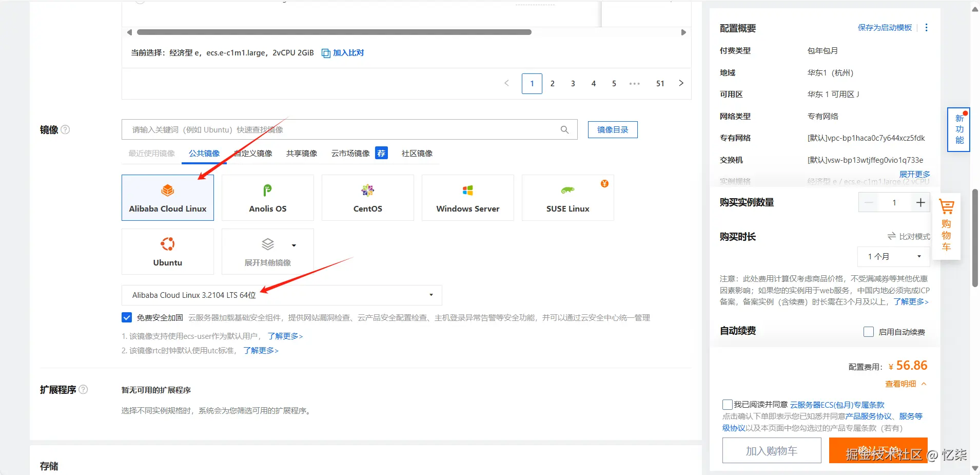Expand 展开更多 in configuration summary
980x475 pixels.
(x=914, y=174)
